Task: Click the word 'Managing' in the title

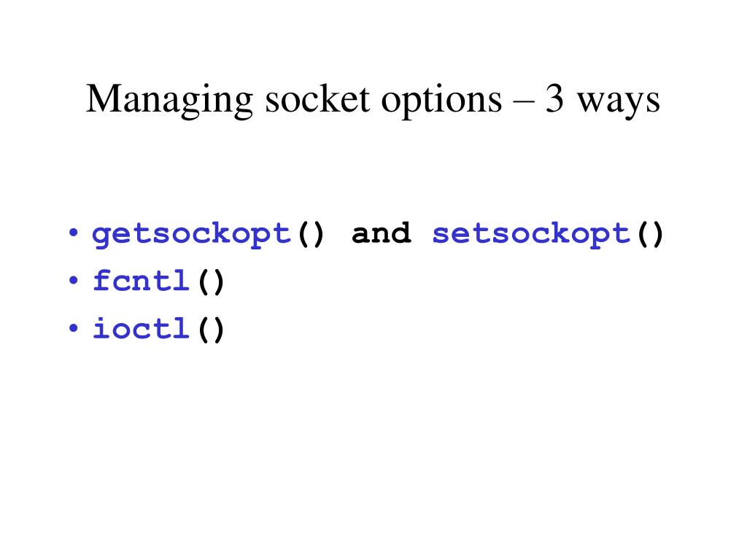Action: 169,101
